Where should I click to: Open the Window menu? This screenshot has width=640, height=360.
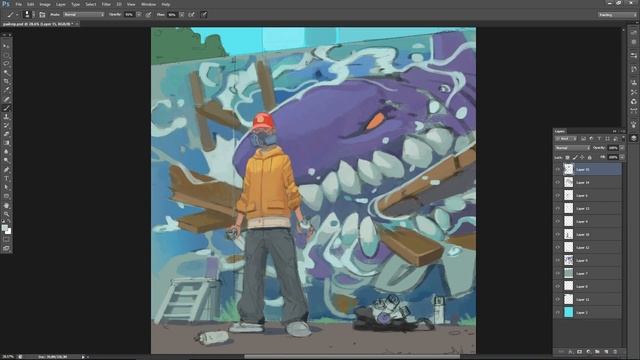[148, 4]
